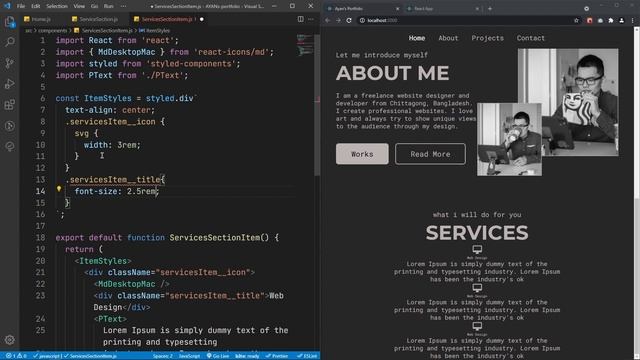Open the Manage gear in activity bar
This screenshot has width=640, height=360.
pyautogui.click(x=10, y=340)
